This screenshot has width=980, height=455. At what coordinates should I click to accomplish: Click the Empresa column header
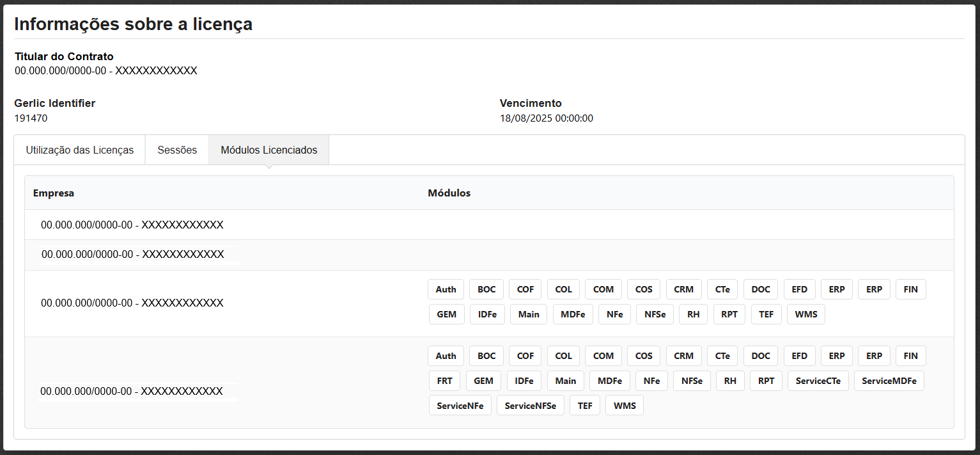point(54,193)
